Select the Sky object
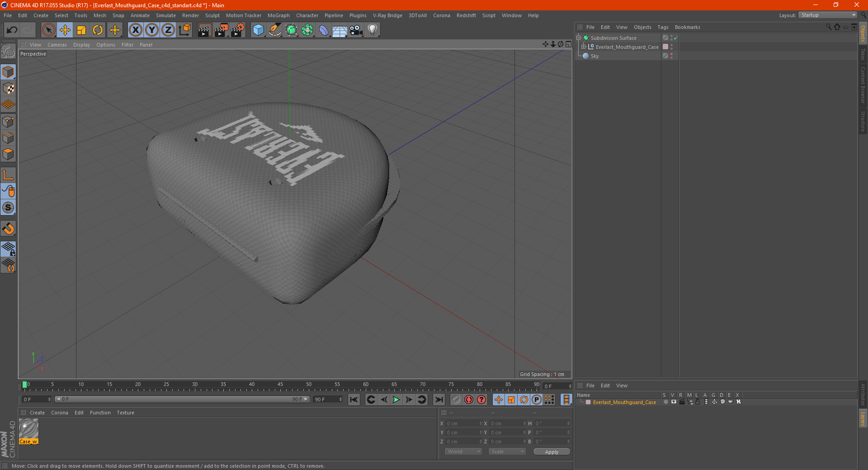Viewport: 868px width, 470px height. [x=594, y=56]
